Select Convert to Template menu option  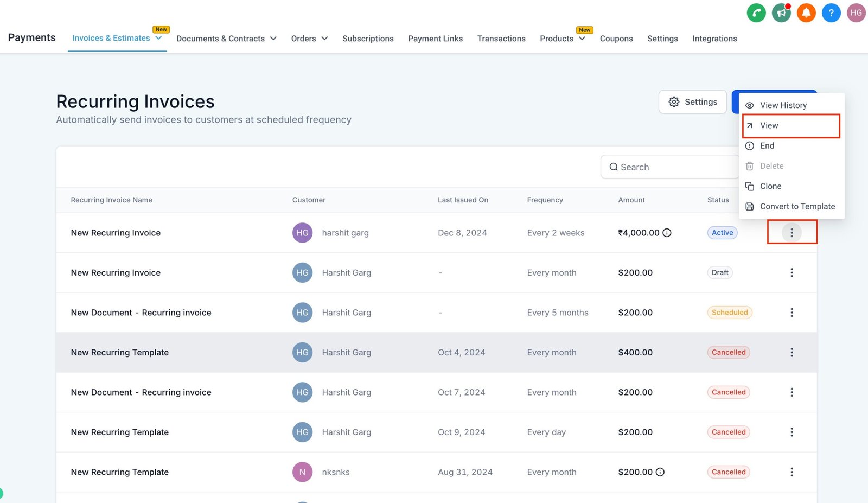tap(797, 206)
